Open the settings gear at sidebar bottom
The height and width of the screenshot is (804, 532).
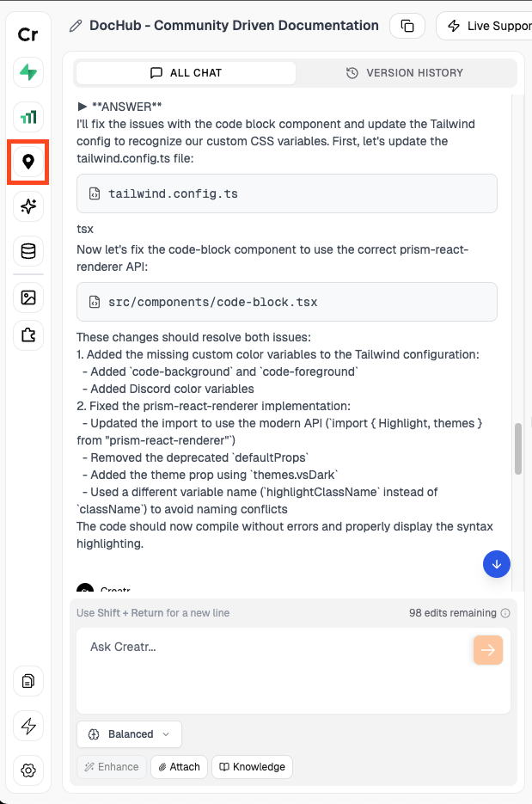pos(28,771)
